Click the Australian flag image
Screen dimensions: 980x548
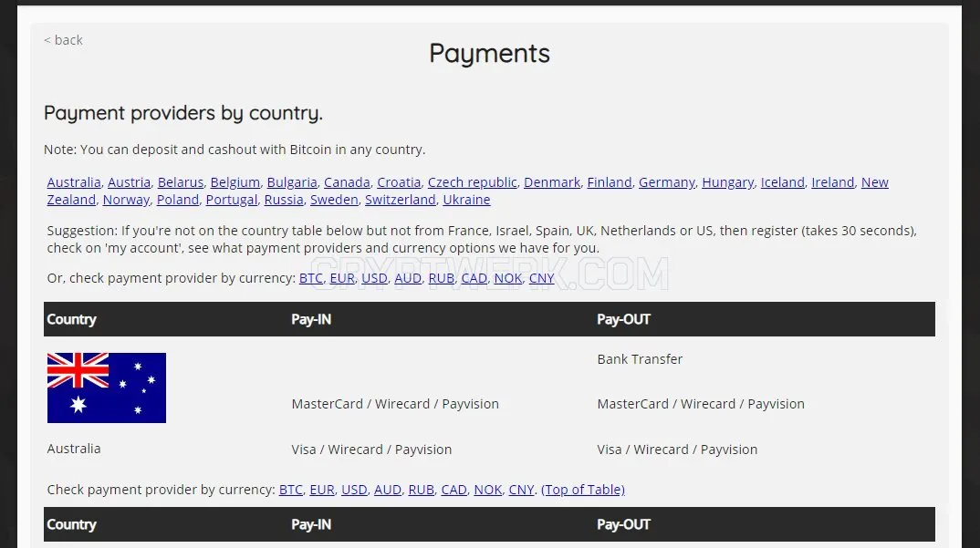click(x=106, y=388)
